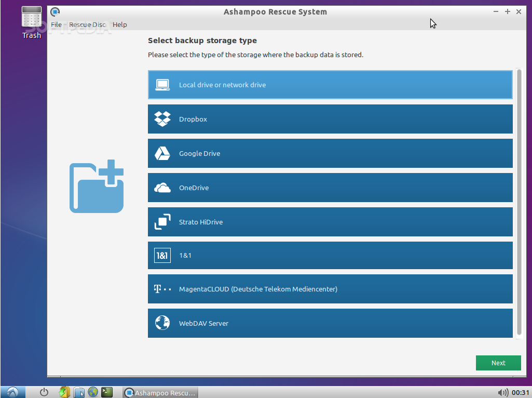Screen dimensions: 532x398
Task: Maximize the Ashampoo Rescue System window
Action: click(508, 11)
